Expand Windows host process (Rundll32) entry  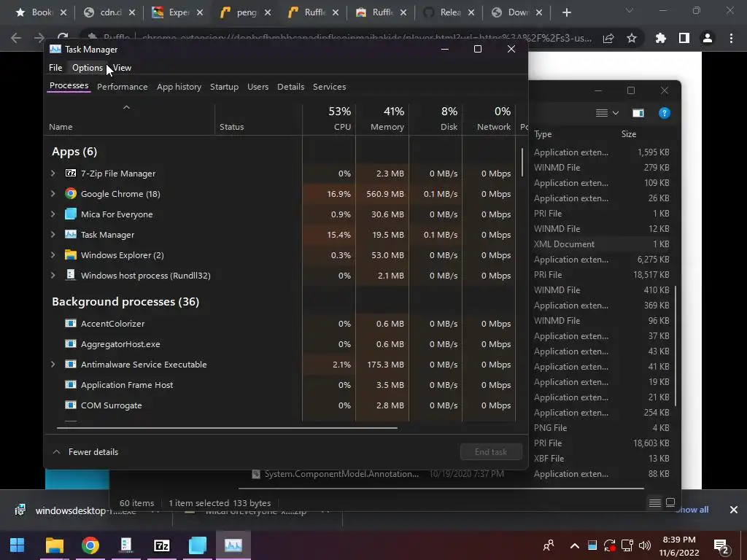point(53,275)
